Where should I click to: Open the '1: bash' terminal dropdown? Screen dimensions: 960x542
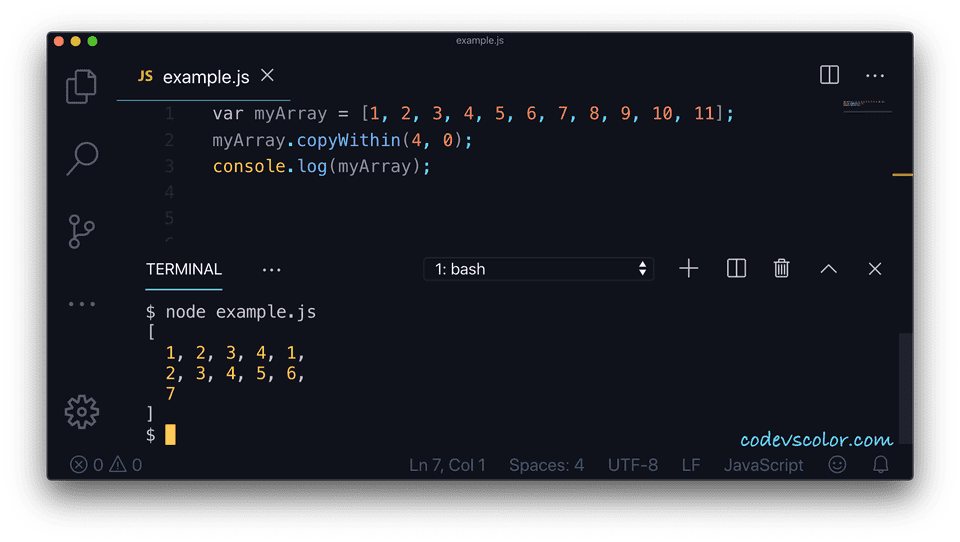click(x=539, y=269)
